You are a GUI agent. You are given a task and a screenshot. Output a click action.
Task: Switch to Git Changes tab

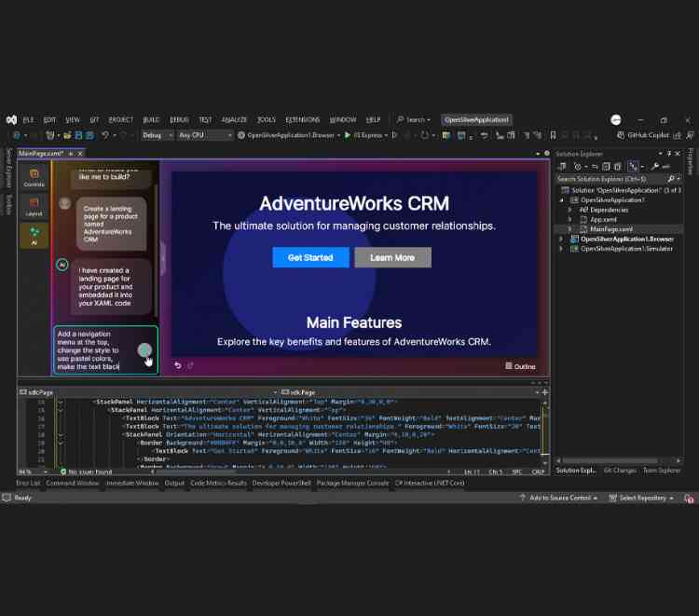[620, 471]
